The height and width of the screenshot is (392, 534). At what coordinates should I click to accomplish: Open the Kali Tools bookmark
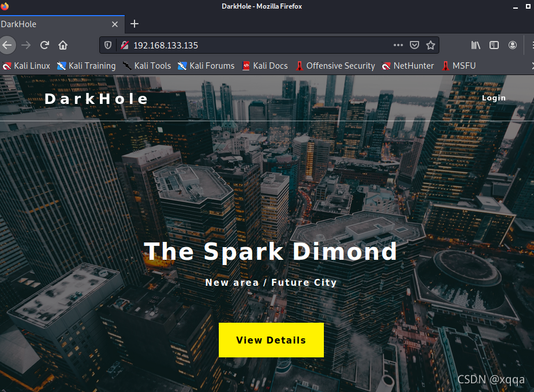147,66
